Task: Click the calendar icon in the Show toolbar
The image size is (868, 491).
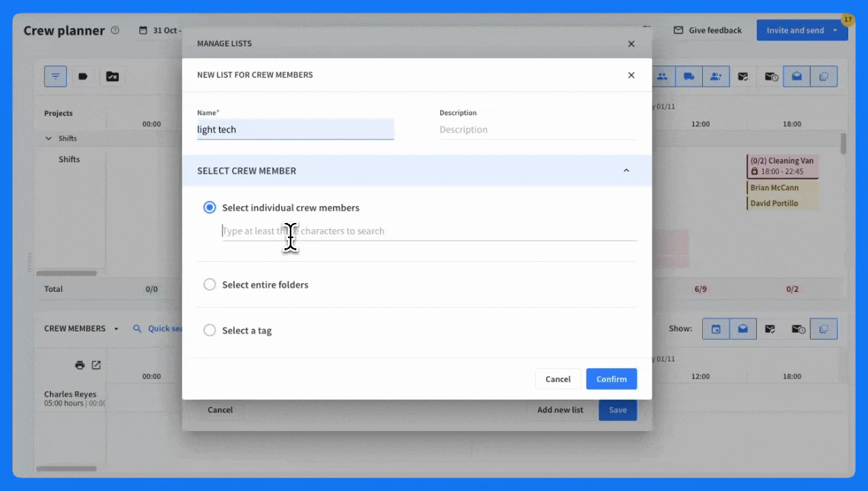Action: [x=716, y=329]
